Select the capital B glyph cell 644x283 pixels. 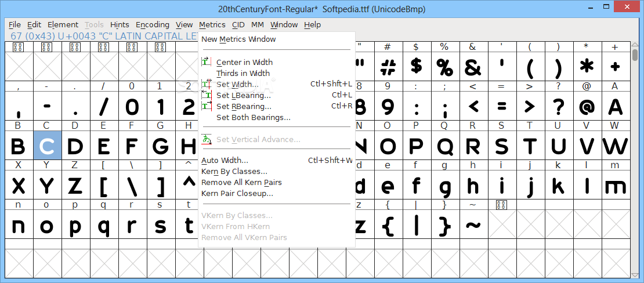click(x=19, y=146)
